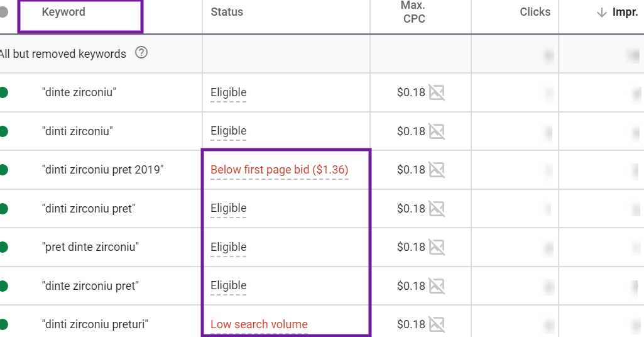Viewport: 644px width, 337px height.
Task: Click bid icon in "dinti zirconiu pret" row
Action: [437, 209]
